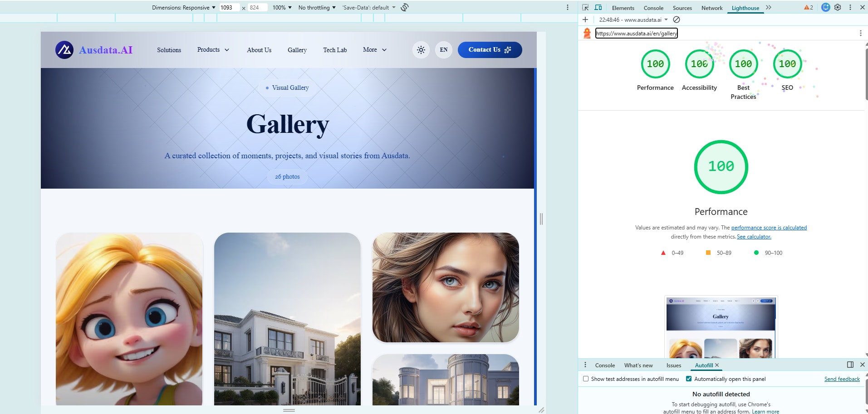Screen dimensions: 868x414
Task: Toggle the website's light/dark mode sun icon
Action: (421, 50)
